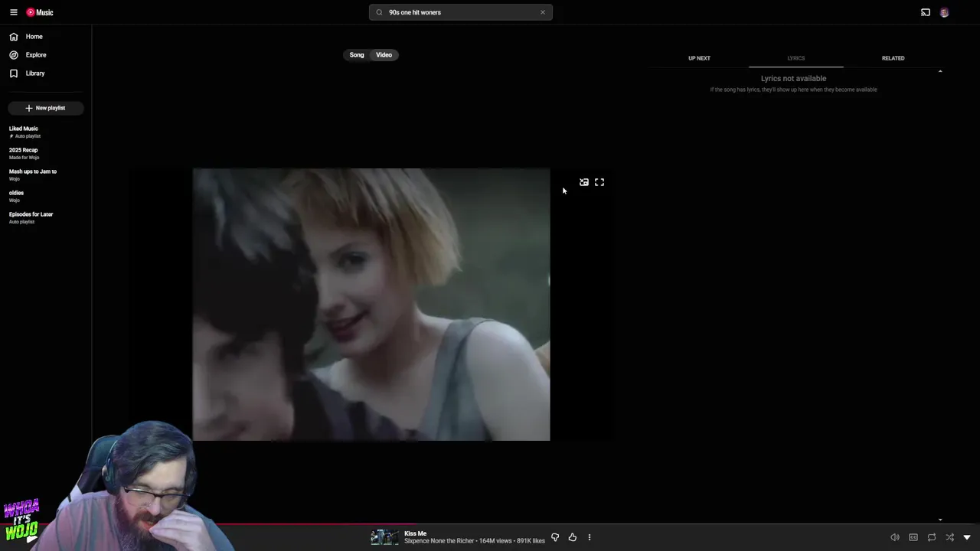Open the Lyrics tab
This screenshot has width=980, height=551.
tap(796, 58)
